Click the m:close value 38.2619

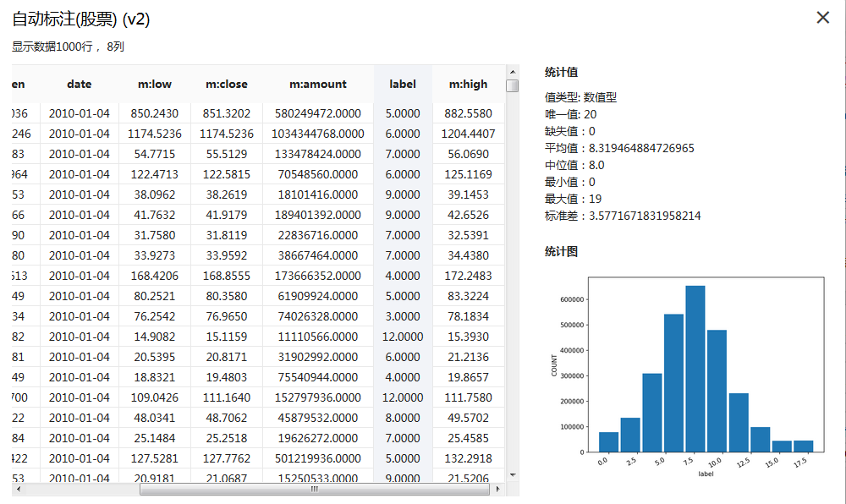tap(227, 194)
